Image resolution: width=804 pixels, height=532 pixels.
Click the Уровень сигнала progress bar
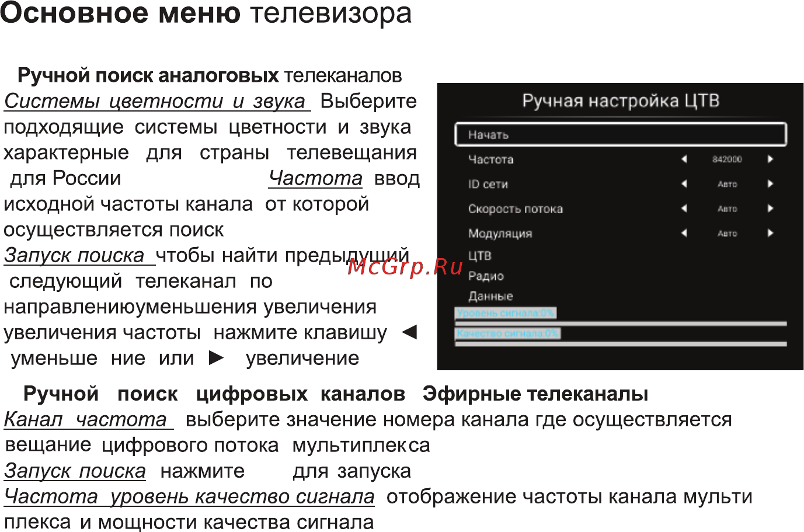621,323
